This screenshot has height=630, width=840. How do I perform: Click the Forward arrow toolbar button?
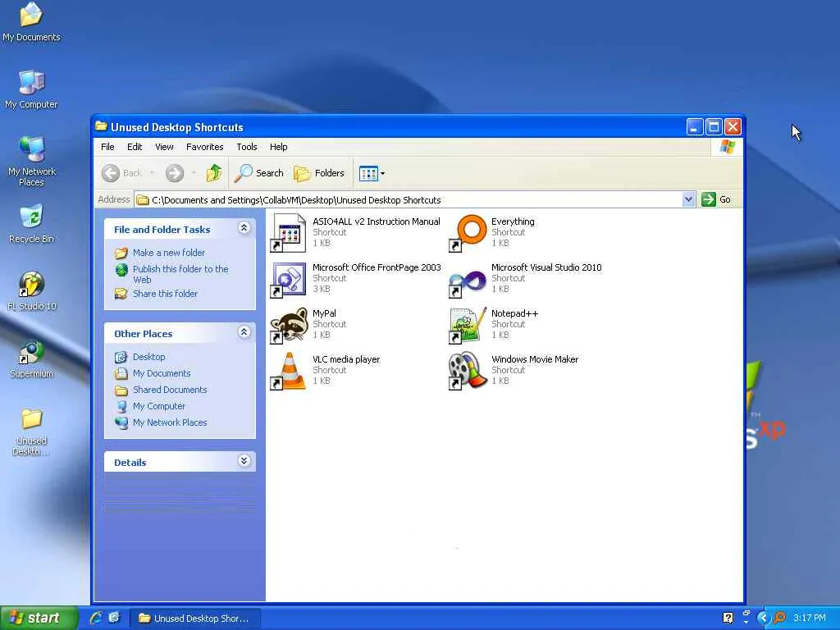pyautogui.click(x=175, y=173)
